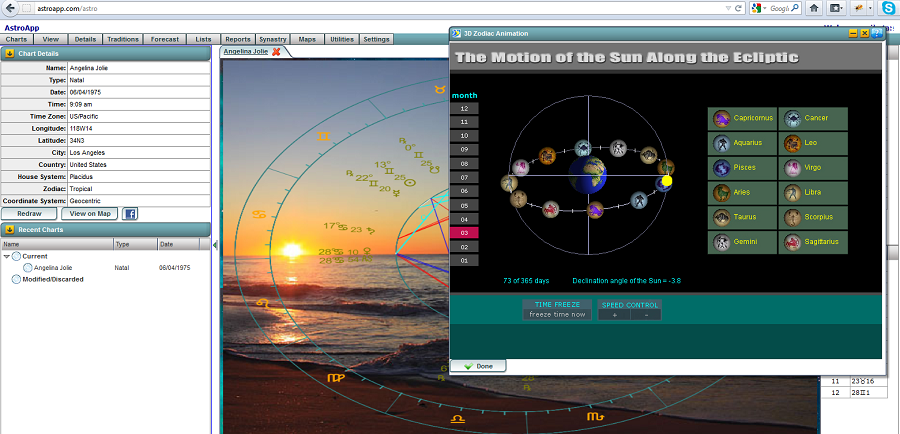Select the Modified/Discarded circle
The height and width of the screenshot is (434, 900).
tap(17, 279)
